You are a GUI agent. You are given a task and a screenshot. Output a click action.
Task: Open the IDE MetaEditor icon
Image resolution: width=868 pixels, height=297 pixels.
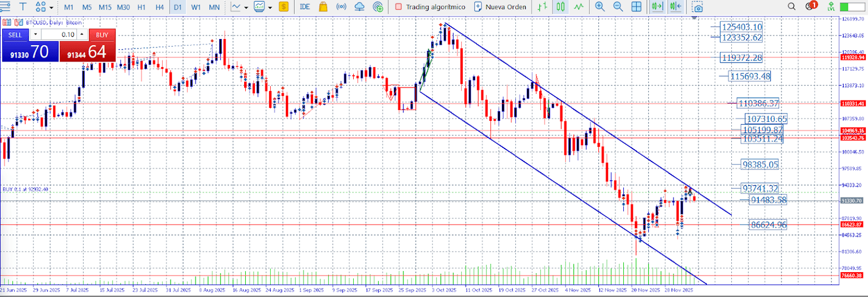(305, 7)
